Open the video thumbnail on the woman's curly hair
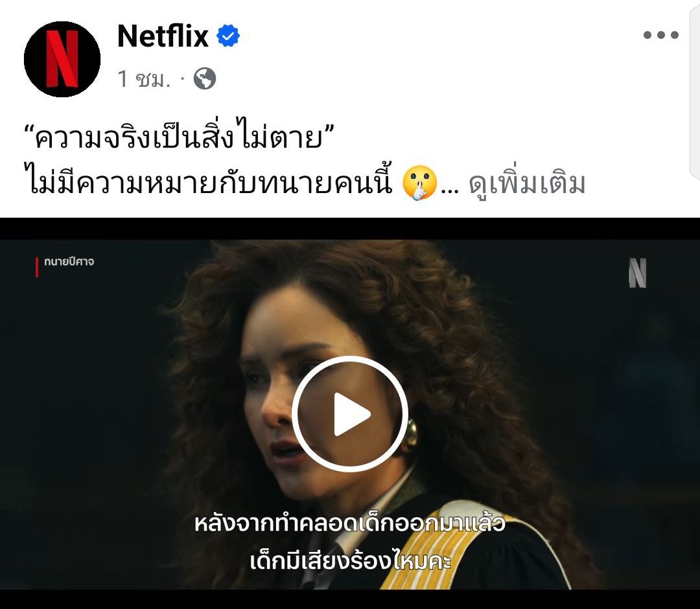Viewport: 700px width, 609px height. (x=451, y=339)
